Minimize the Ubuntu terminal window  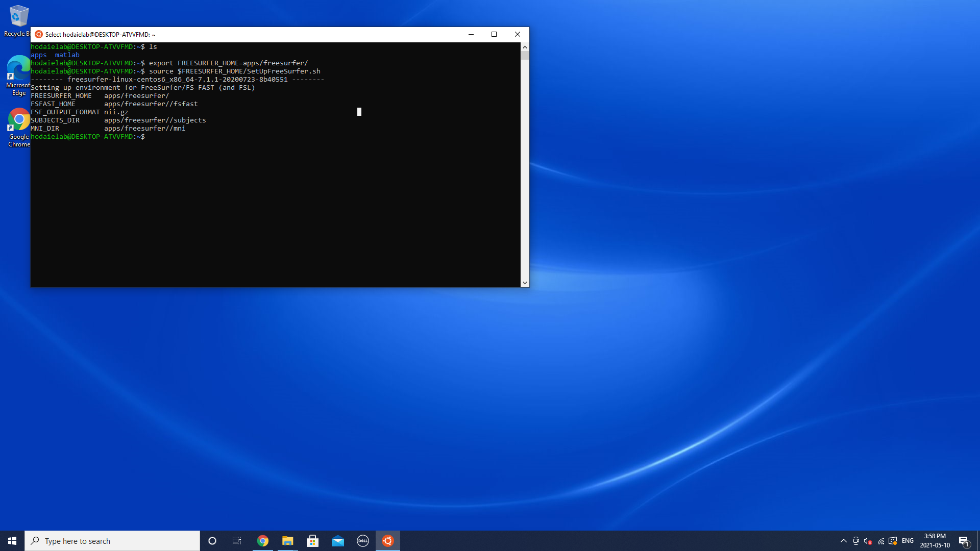point(471,34)
